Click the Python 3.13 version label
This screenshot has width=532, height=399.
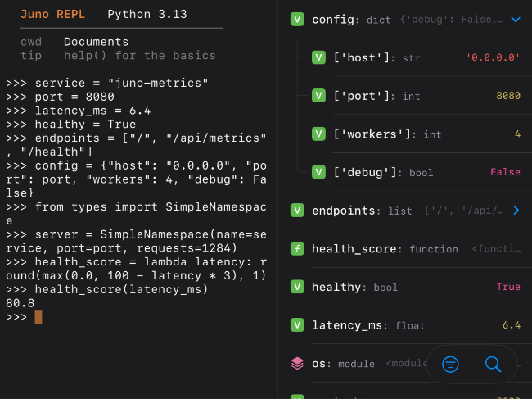pos(147,14)
